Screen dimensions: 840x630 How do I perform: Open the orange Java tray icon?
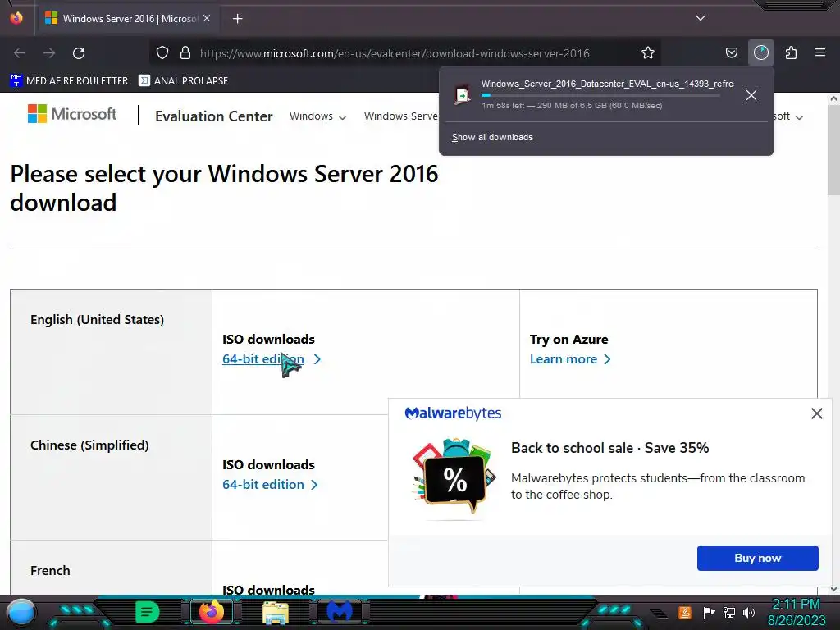pyautogui.click(x=684, y=612)
